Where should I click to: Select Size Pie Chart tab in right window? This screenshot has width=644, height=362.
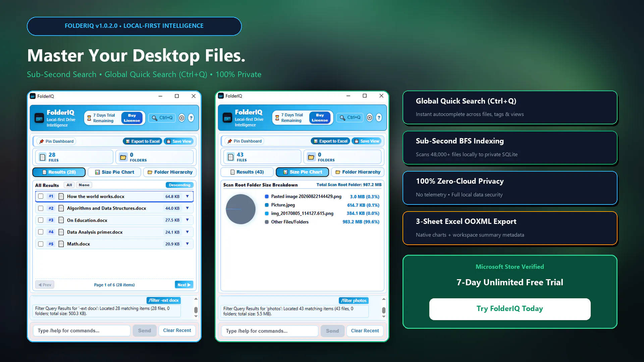302,172
